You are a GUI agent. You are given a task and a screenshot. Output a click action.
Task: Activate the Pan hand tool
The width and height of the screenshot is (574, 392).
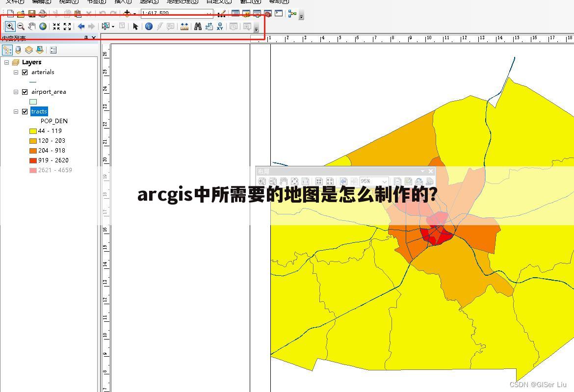click(x=32, y=26)
